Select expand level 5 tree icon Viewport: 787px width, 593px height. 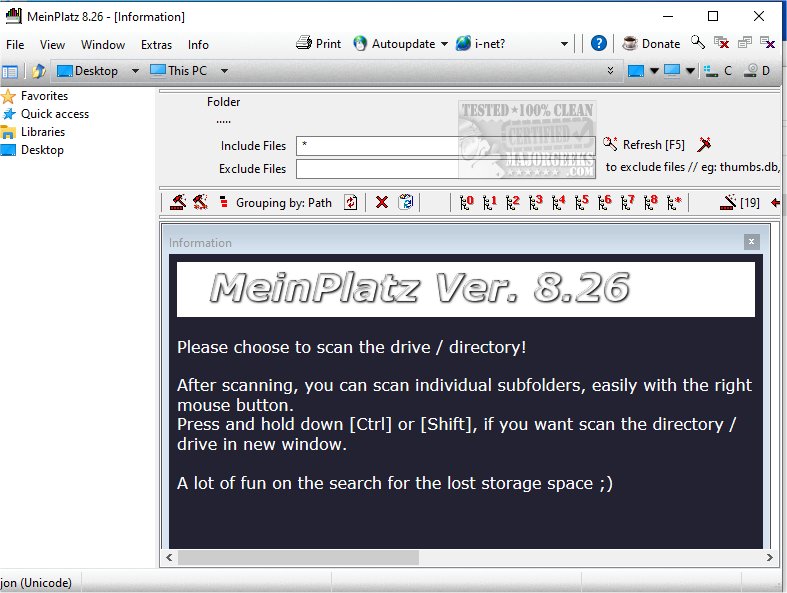pyautogui.click(x=581, y=203)
